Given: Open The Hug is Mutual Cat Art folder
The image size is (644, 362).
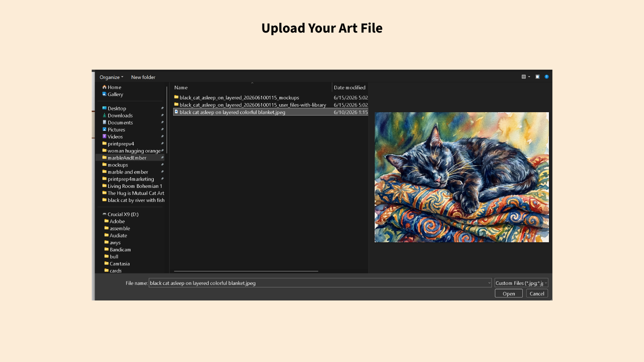Looking at the screenshot, I should tap(136, 193).
